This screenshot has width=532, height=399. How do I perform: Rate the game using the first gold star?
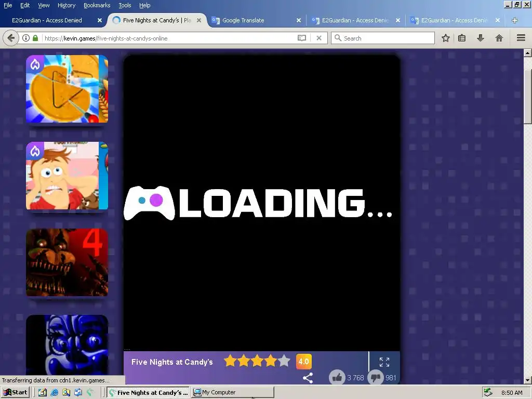click(x=230, y=361)
